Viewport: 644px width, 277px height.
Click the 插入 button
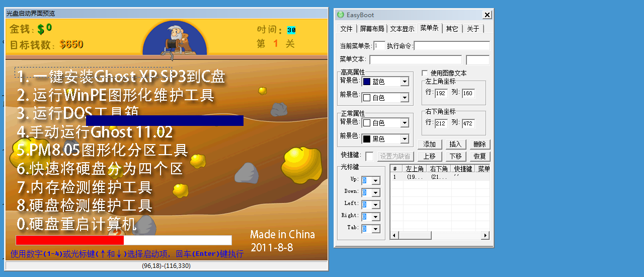tap(455, 145)
